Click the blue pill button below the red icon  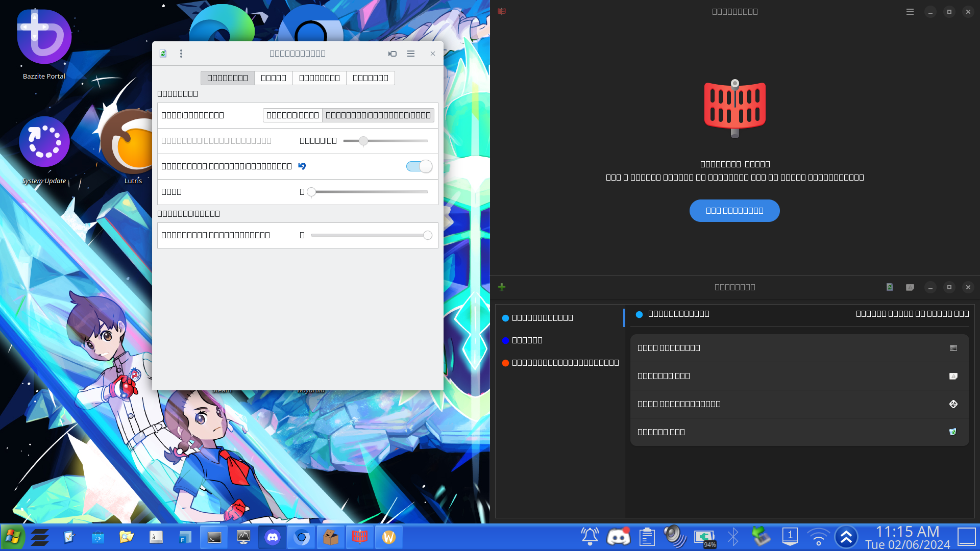pos(734,211)
